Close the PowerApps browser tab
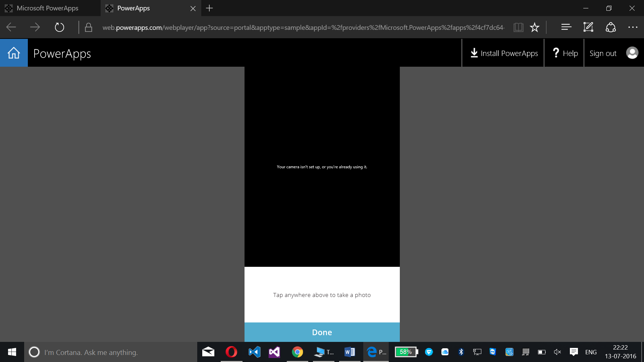The image size is (644, 362). (193, 8)
